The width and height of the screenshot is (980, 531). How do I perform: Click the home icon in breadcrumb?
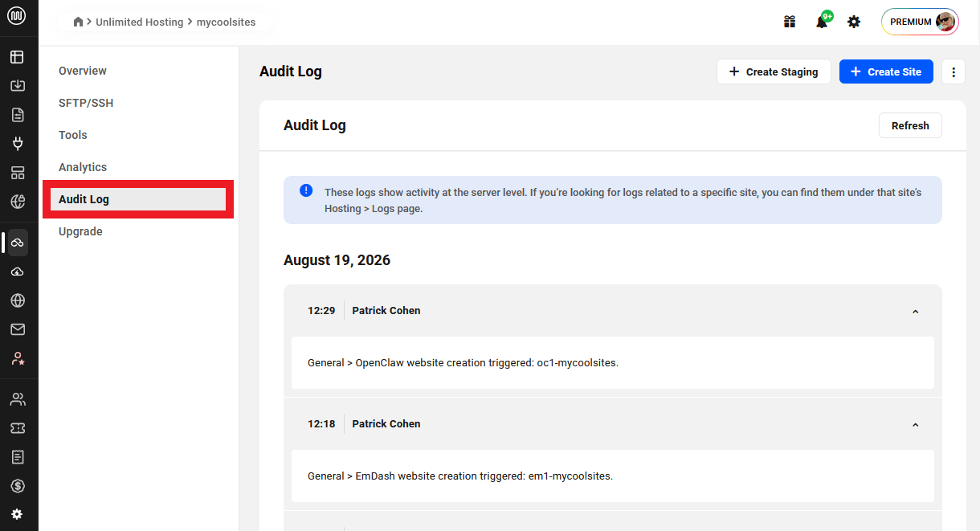point(78,22)
